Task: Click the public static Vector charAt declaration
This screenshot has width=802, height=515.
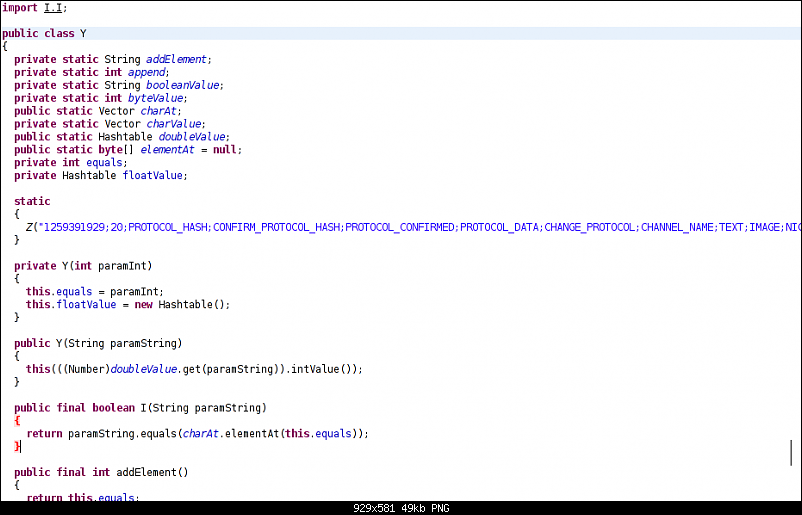Action: (x=98, y=111)
